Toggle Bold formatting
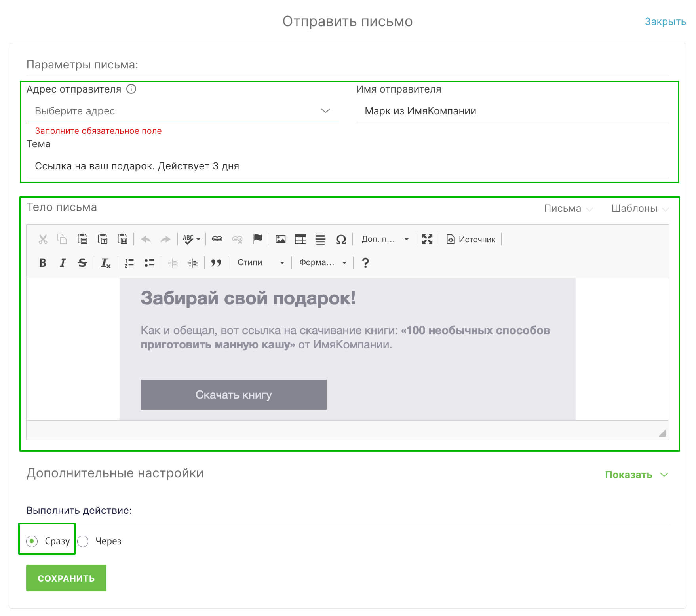This screenshot has height=616, width=696. click(43, 262)
